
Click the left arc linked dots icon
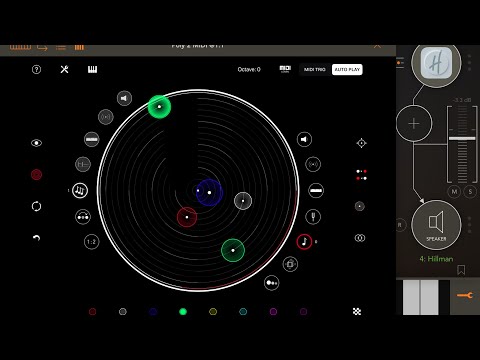pos(83,217)
